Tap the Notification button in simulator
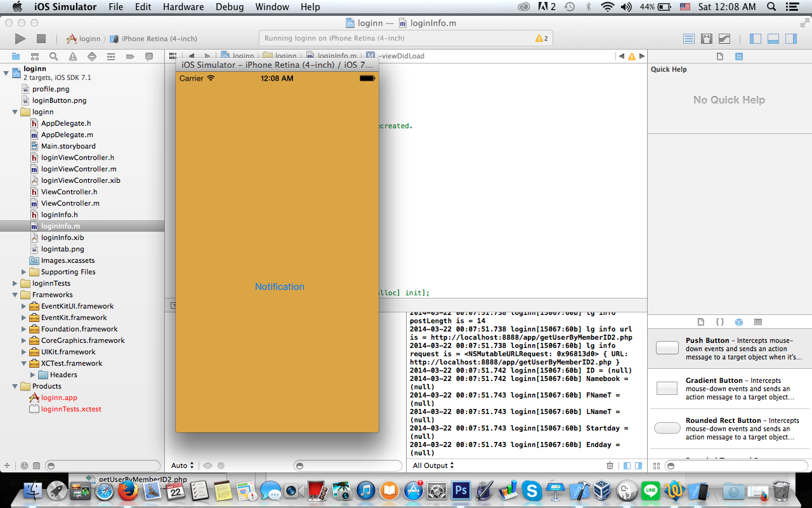Viewport: 812px width, 508px height. coord(280,287)
